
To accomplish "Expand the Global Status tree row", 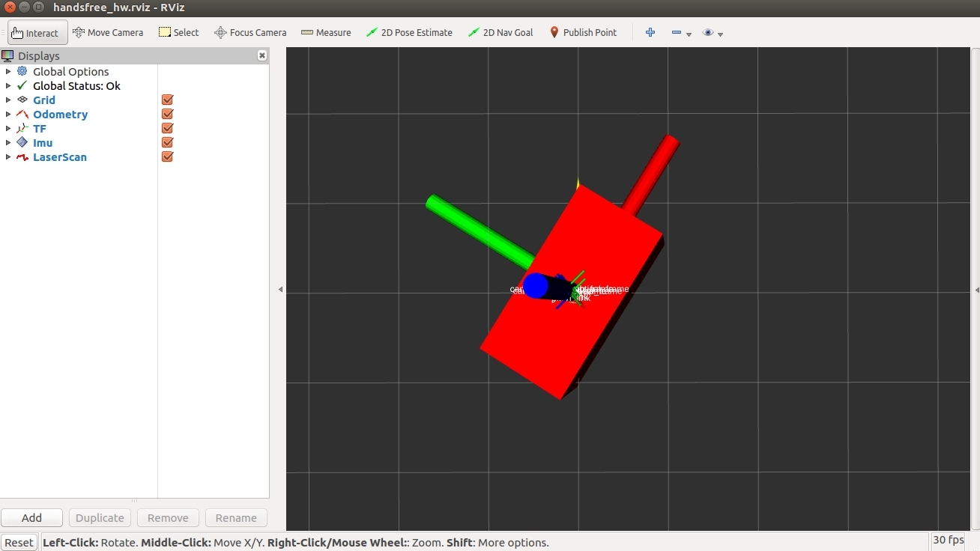I will 8,85.
